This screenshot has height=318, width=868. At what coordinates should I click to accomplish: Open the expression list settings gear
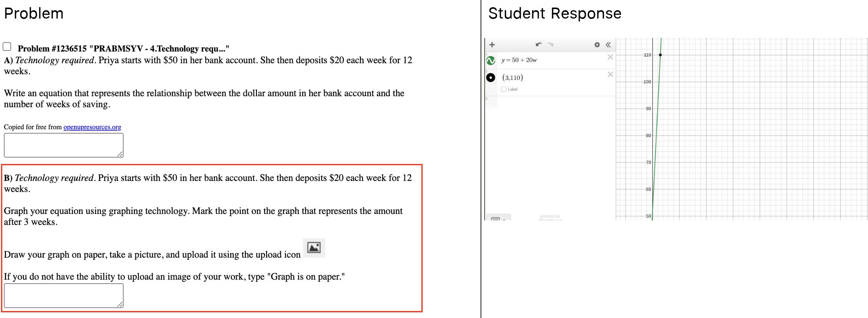coord(597,45)
